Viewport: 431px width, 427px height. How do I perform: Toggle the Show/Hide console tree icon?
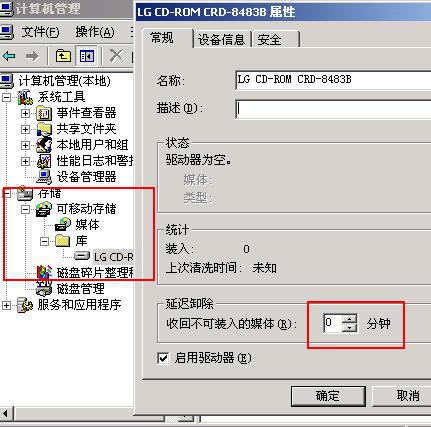[87, 56]
